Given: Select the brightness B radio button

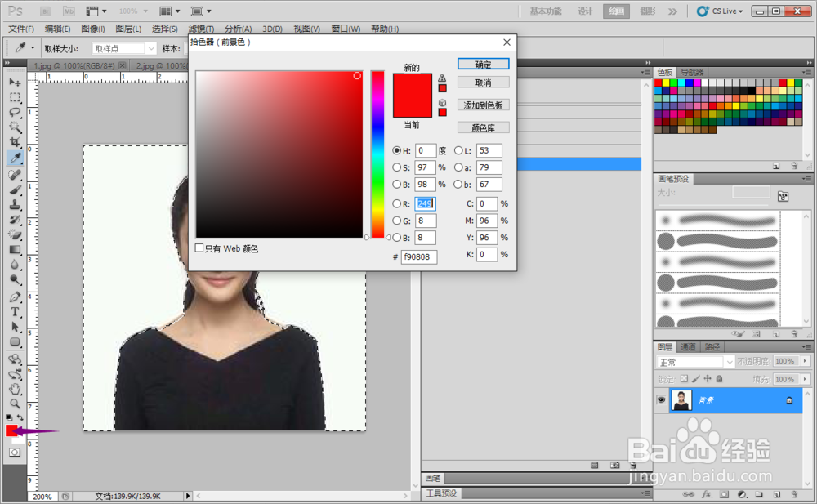Looking at the screenshot, I should pos(396,184).
